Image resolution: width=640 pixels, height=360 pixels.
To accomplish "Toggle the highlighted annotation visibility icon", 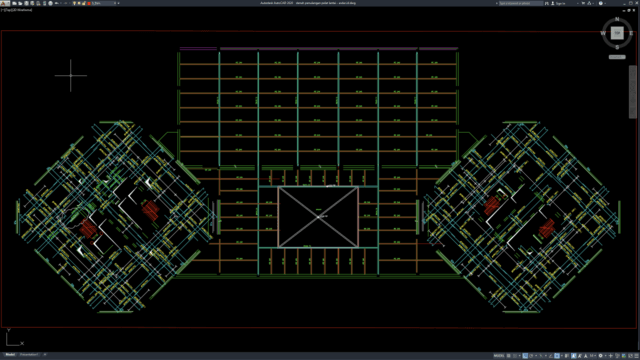I will point(573,356).
